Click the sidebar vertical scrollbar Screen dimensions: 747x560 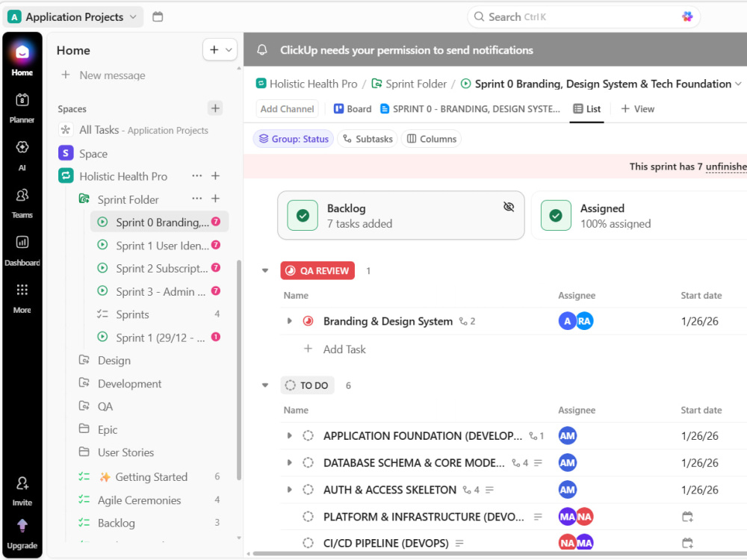(239, 370)
